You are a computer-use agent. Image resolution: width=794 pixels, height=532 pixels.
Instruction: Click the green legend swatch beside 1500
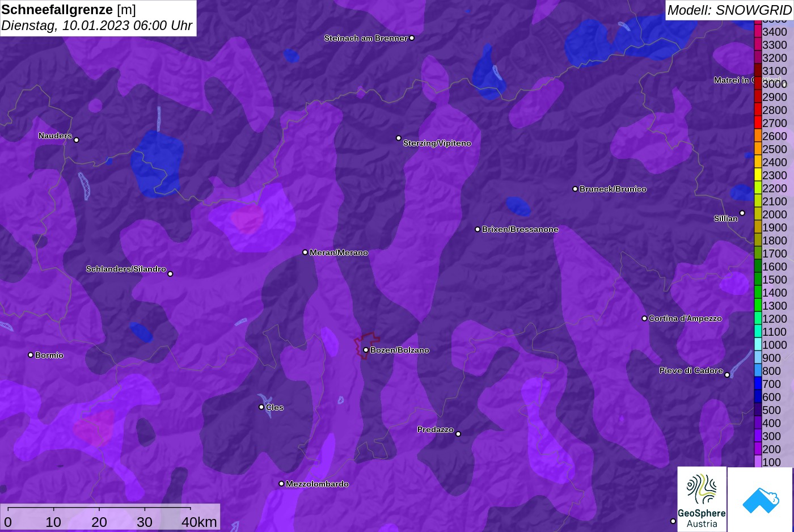pos(758,279)
